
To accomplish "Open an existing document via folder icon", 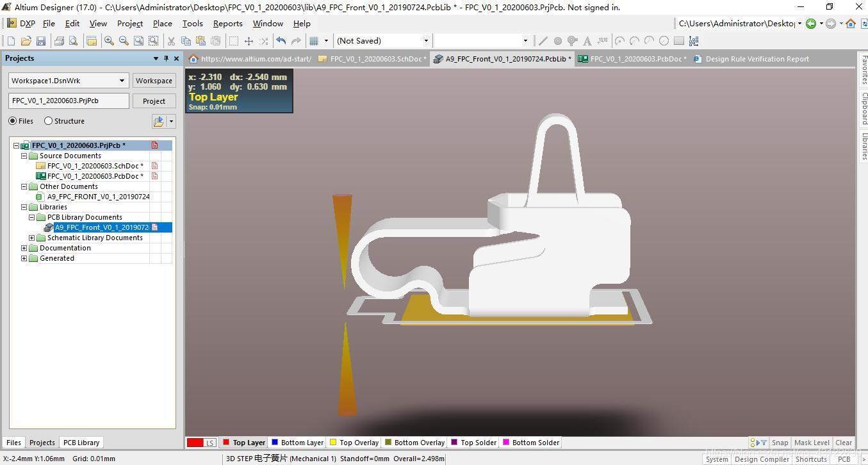I will pyautogui.click(x=26, y=41).
